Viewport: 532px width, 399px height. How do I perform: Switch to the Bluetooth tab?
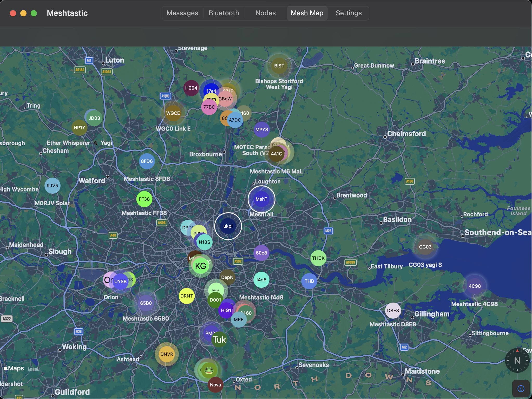tap(224, 13)
